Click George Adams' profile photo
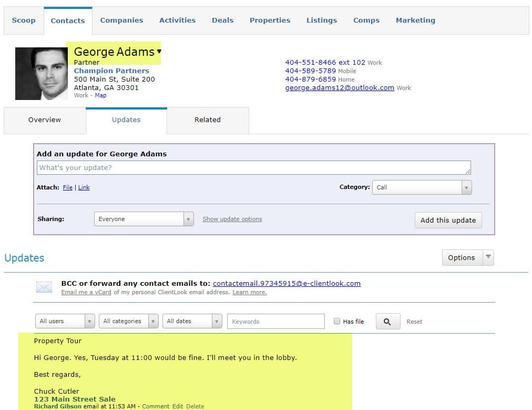 tap(42, 73)
